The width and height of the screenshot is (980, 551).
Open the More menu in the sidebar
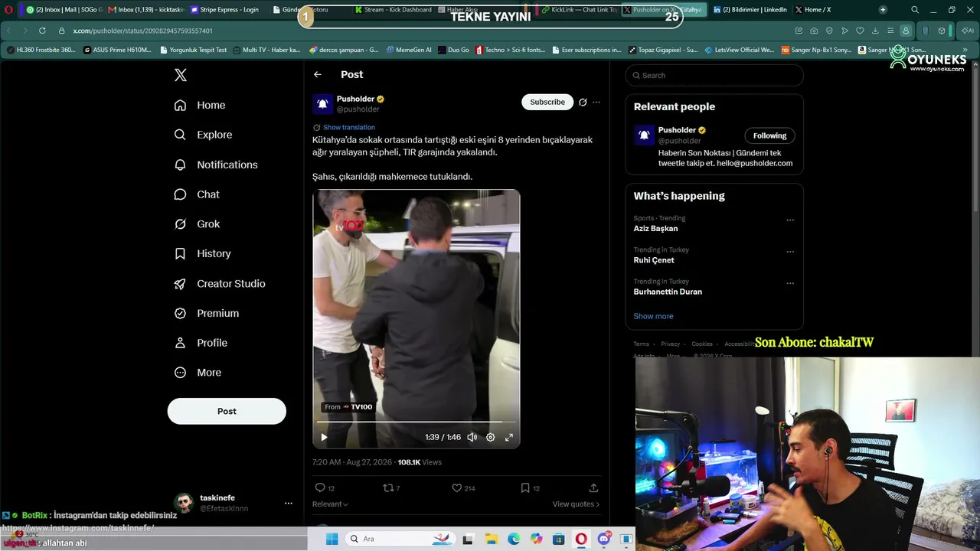coord(198,373)
